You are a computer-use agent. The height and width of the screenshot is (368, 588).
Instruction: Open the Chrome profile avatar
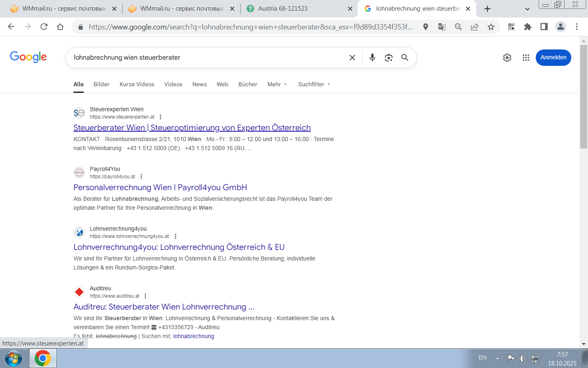tap(560, 27)
